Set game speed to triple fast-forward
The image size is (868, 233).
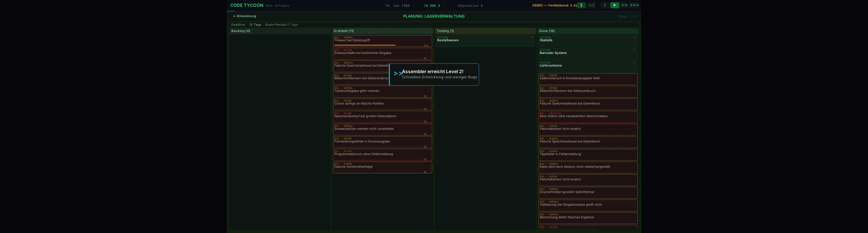click(634, 5)
